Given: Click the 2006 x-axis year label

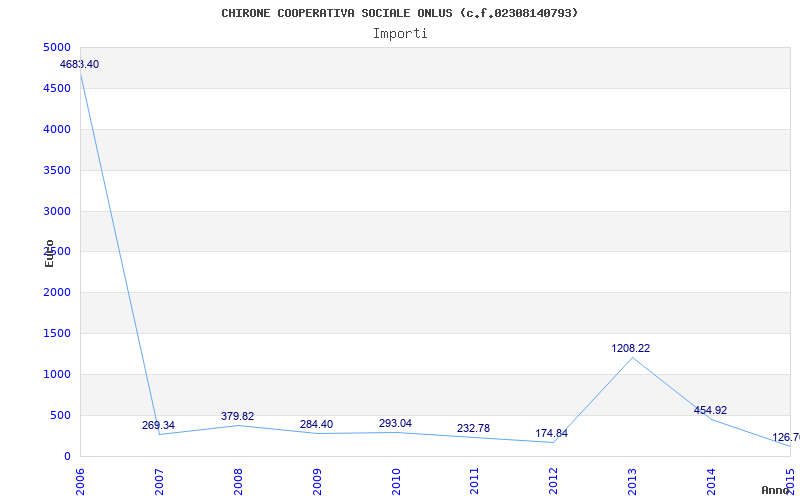Looking at the screenshot, I should click(x=80, y=481).
